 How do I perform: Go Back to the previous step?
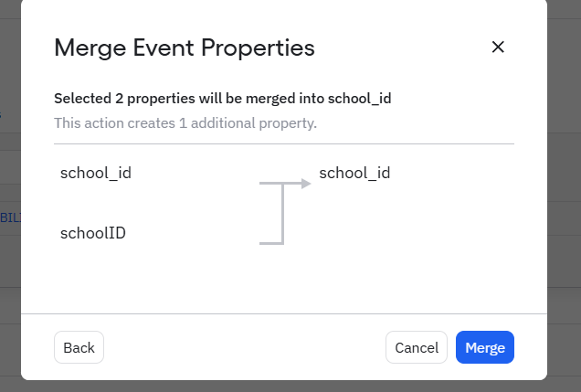[79, 347]
